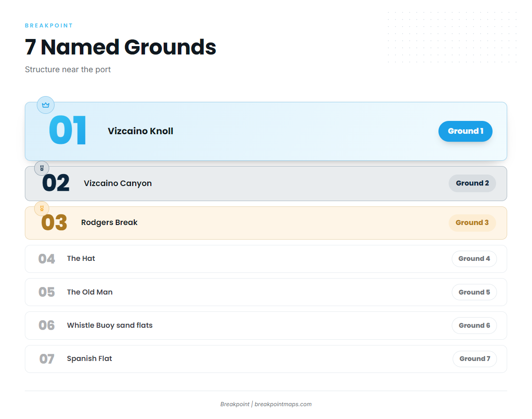
Task: Click the 05 rank number
Action: (47, 292)
